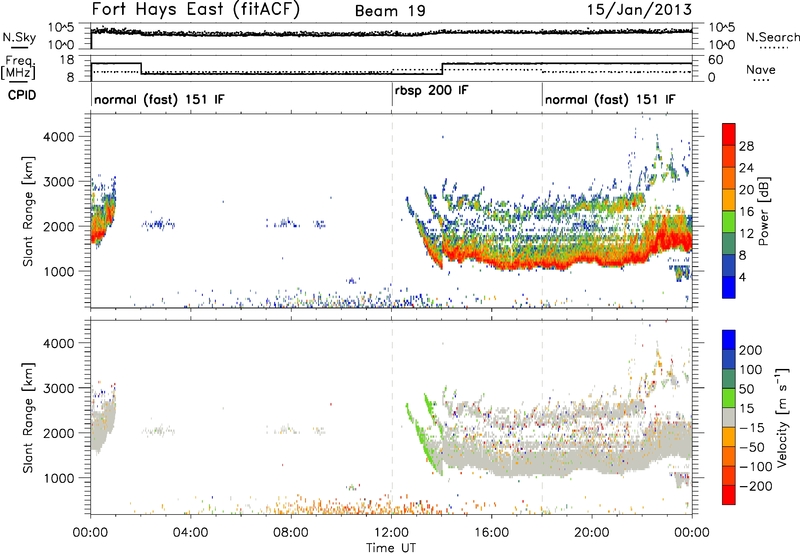The width and height of the screenshot is (800, 554).
Task: Click the '-200' Velocity colorbar tick value
Action: (756, 486)
